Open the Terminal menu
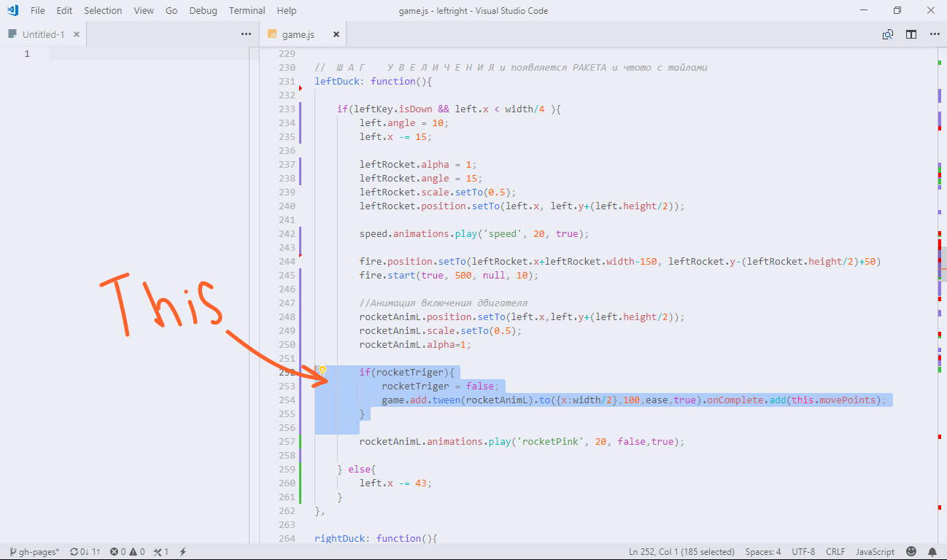This screenshot has height=560, width=947. (x=247, y=10)
